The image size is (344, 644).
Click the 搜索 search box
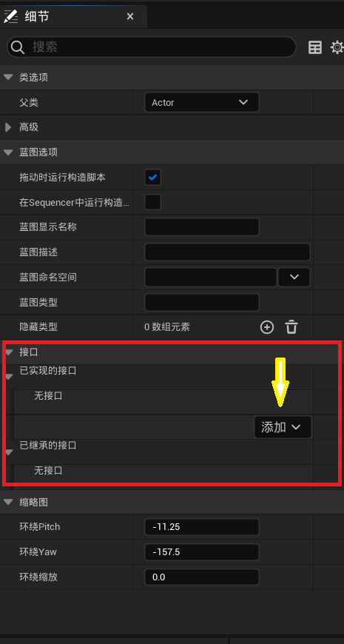tap(151, 47)
